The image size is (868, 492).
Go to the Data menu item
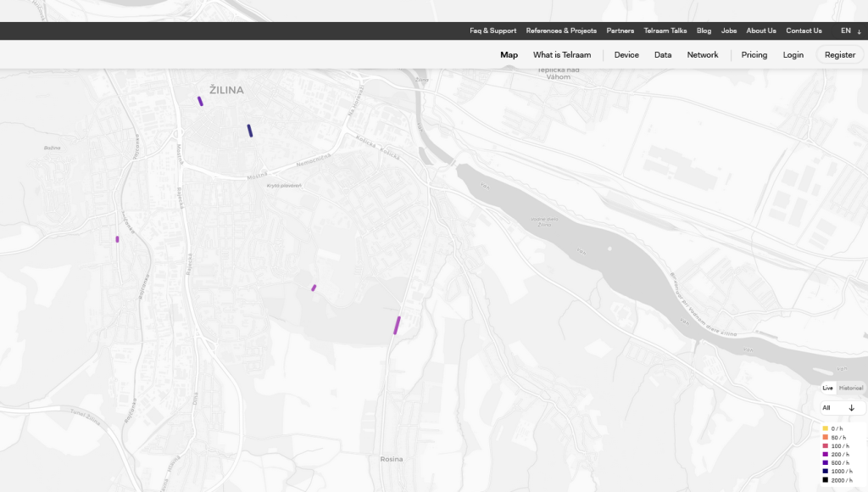point(663,55)
